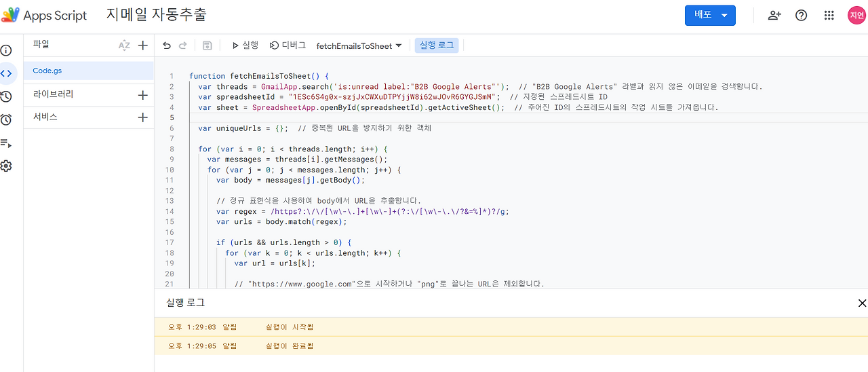Image resolution: width=868 pixels, height=372 pixels.
Task: Add a new file with plus icon
Action: pyautogui.click(x=142, y=45)
